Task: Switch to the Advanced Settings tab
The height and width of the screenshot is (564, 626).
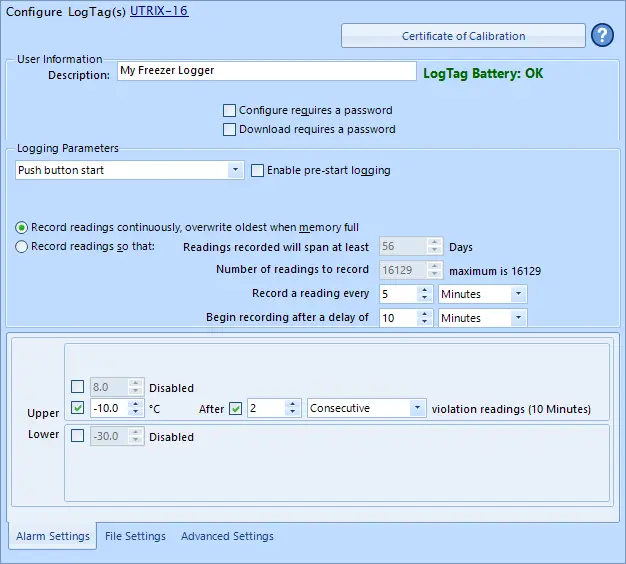Action: [227, 536]
